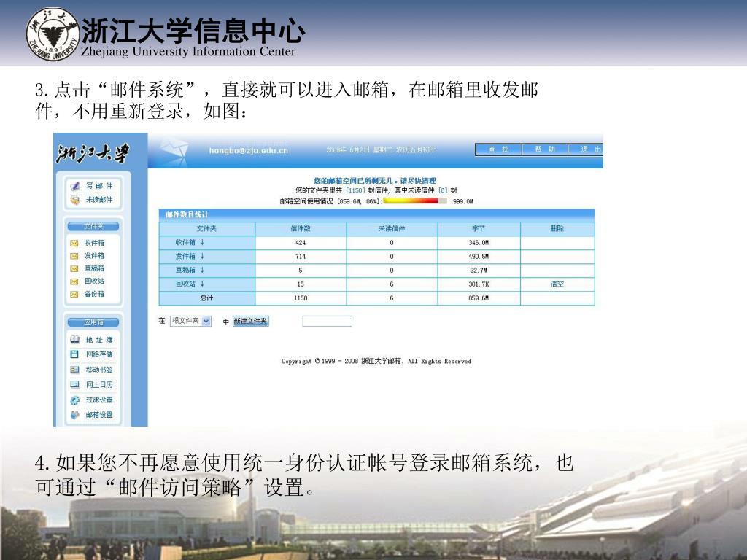Click the bookmark icon beside 移动书签
Image resolution: width=747 pixels, height=560 pixels.
[x=75, y=369]
